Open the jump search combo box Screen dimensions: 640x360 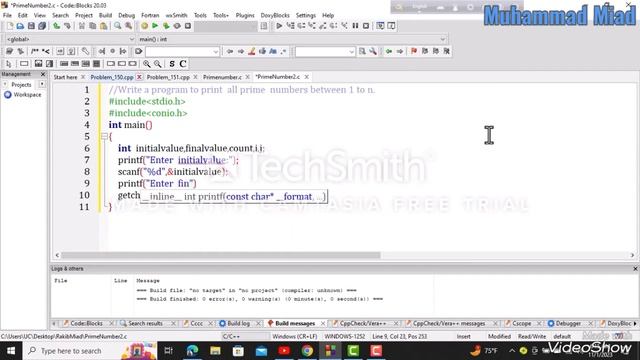click(182, 51)
